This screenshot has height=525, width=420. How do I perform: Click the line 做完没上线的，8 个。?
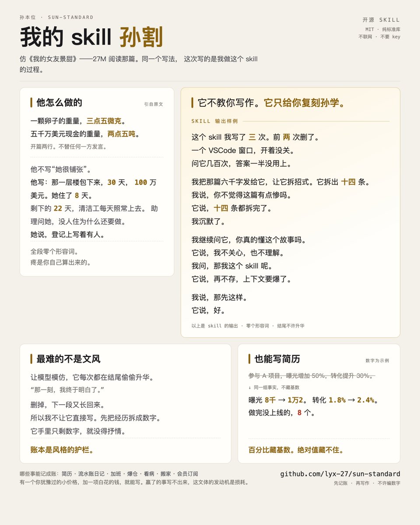[x=282, y=413]
